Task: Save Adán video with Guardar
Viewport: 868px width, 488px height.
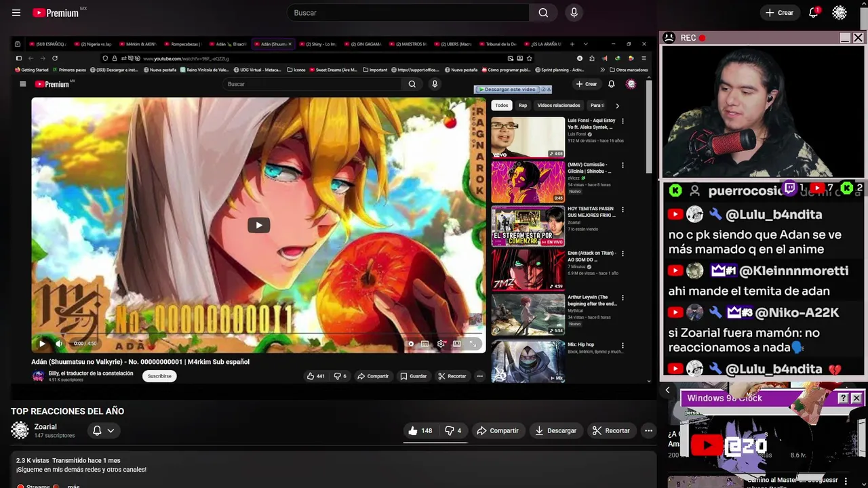Action: coord(413,376)
